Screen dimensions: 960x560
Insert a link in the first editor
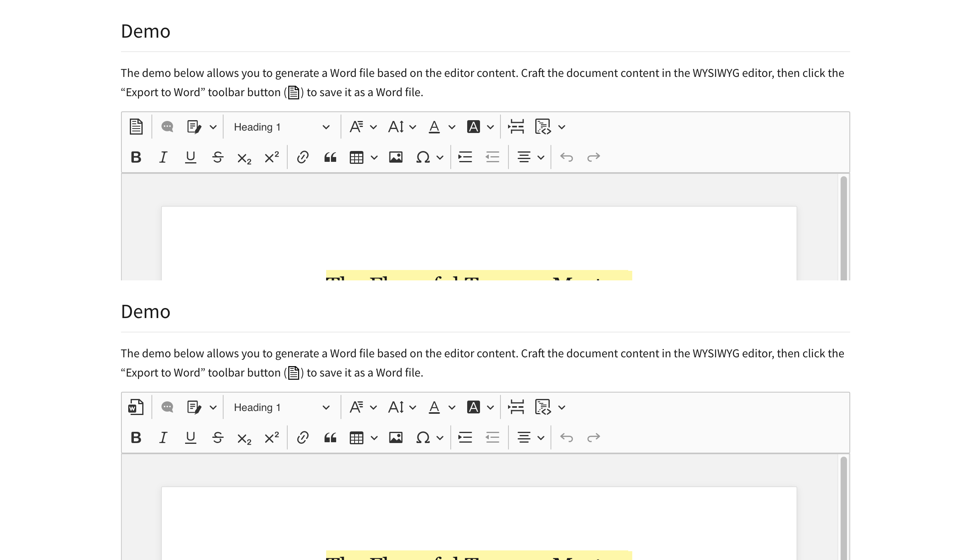pyautogui.click(x=303, y=157)
